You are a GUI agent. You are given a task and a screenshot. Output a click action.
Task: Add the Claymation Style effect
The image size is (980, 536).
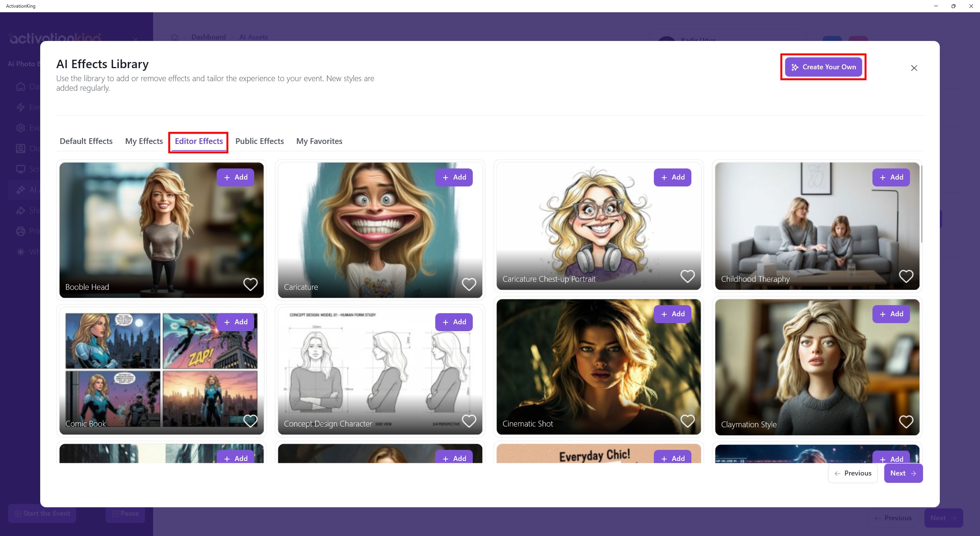pos(891,314)
